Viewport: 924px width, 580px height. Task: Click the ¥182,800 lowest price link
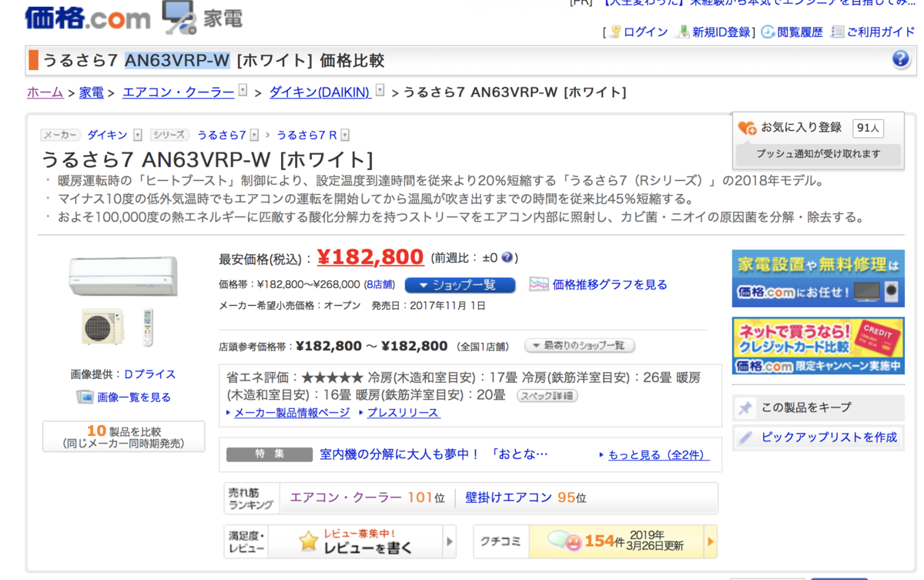coord(370,256)
